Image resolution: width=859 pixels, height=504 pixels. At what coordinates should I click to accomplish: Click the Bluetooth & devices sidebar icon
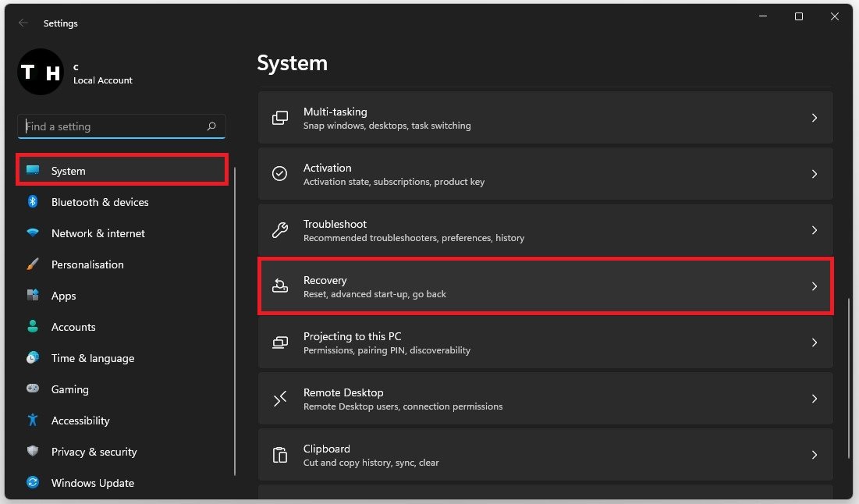pos(33,202)
